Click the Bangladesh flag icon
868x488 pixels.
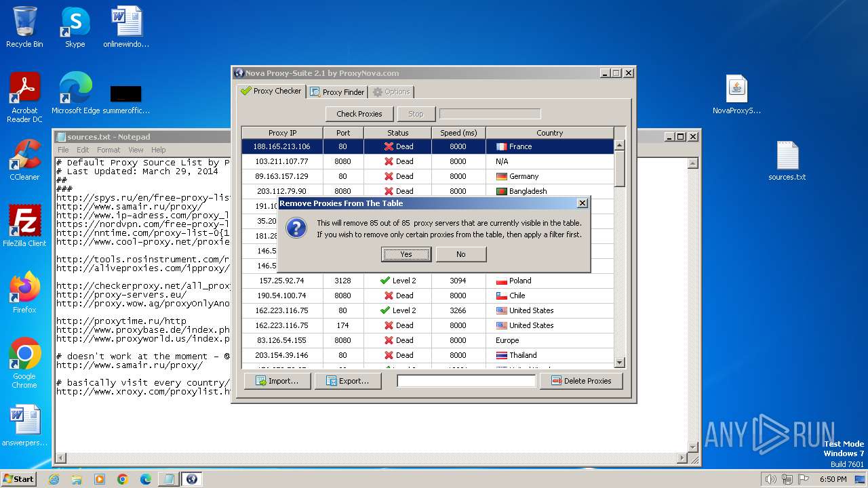click(x=501, y=191)
